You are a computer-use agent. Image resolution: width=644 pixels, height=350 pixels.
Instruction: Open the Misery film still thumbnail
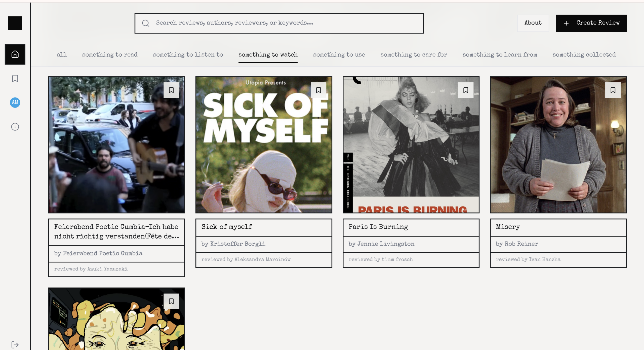558,145
